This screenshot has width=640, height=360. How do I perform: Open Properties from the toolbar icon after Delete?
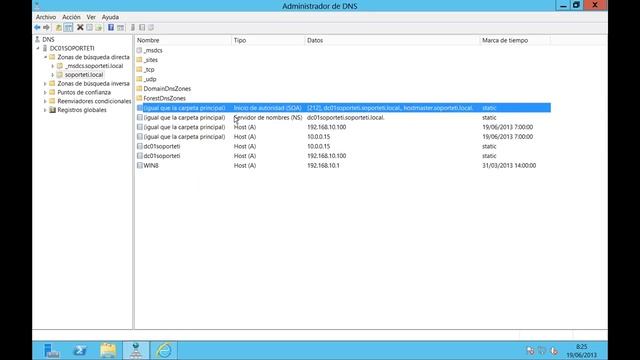[89, 27]
